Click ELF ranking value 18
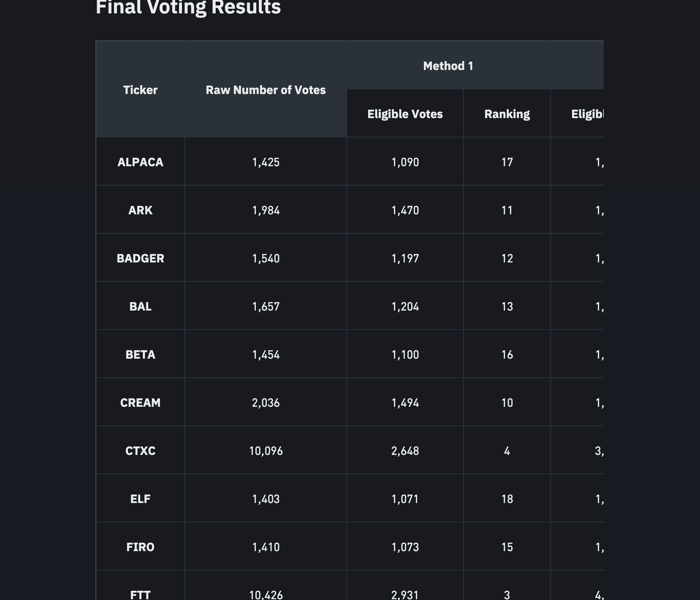Screen dimensions: 700x600 [x=507, y=499]
